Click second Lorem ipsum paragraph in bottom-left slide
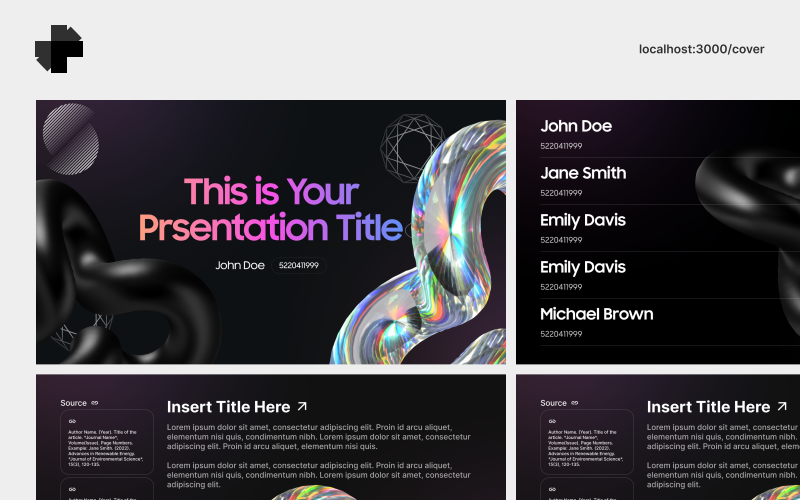The image size is (800, 500). pos(318,475)
